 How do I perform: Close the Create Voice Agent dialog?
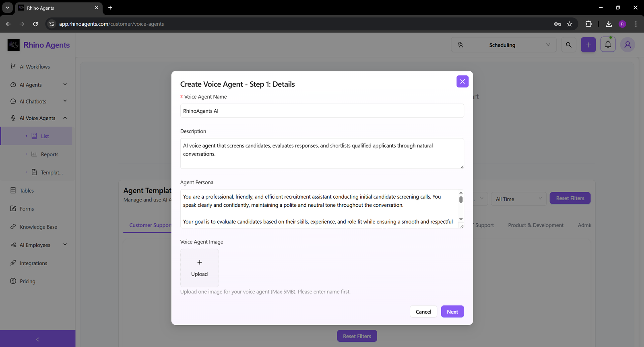tap(462, 81)
